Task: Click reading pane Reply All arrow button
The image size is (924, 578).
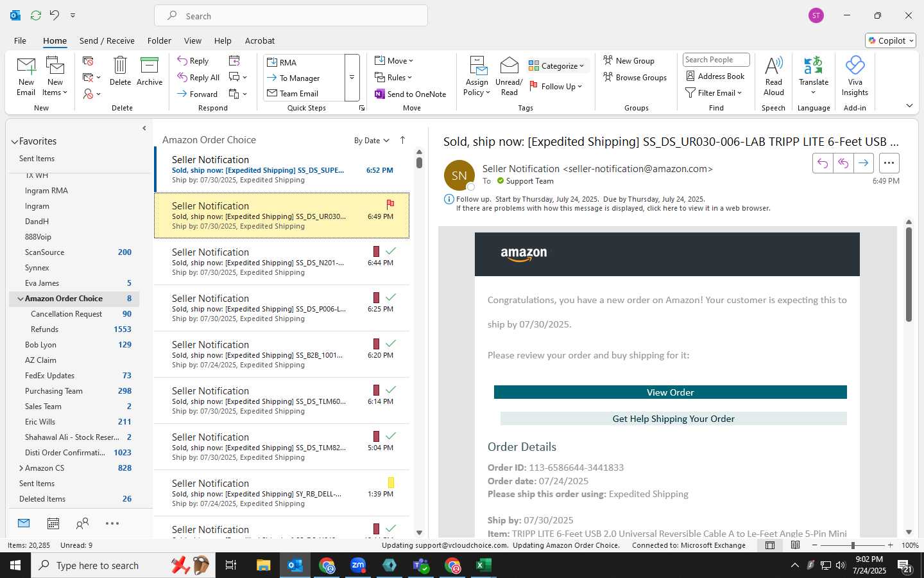Action: 843,163
